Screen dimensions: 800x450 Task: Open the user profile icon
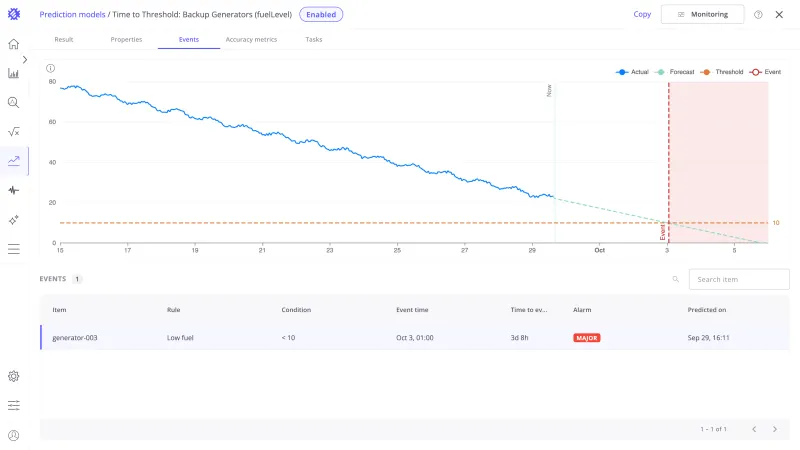click(x=14, y=435)
